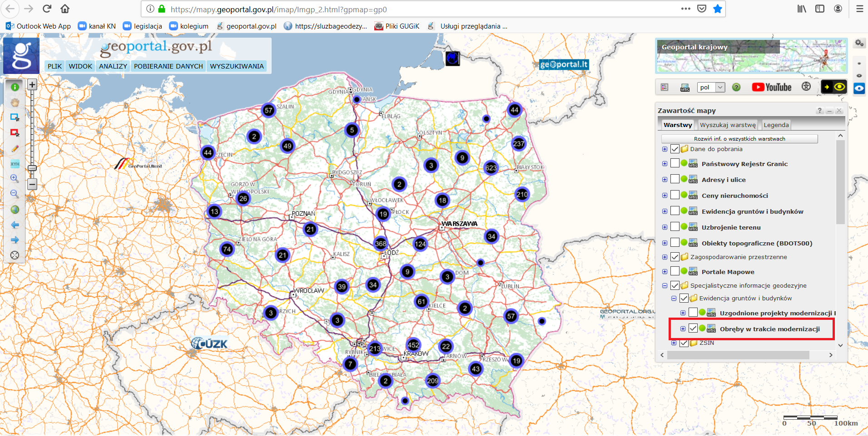Click the XYH coordinates tool
868x436 pixels.
tap(15, 164)
